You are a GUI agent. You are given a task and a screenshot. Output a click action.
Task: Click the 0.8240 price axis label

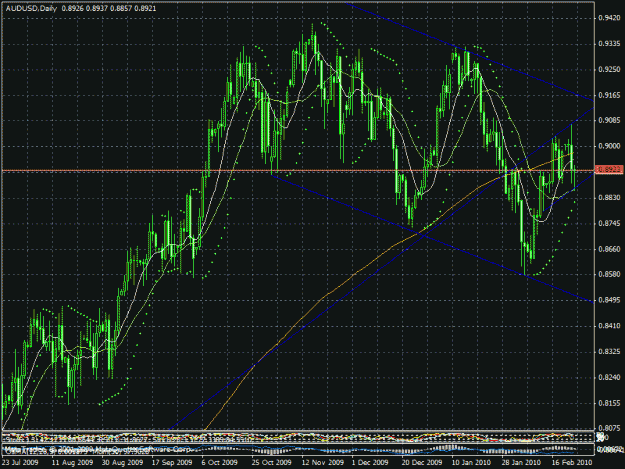[609, 377]
